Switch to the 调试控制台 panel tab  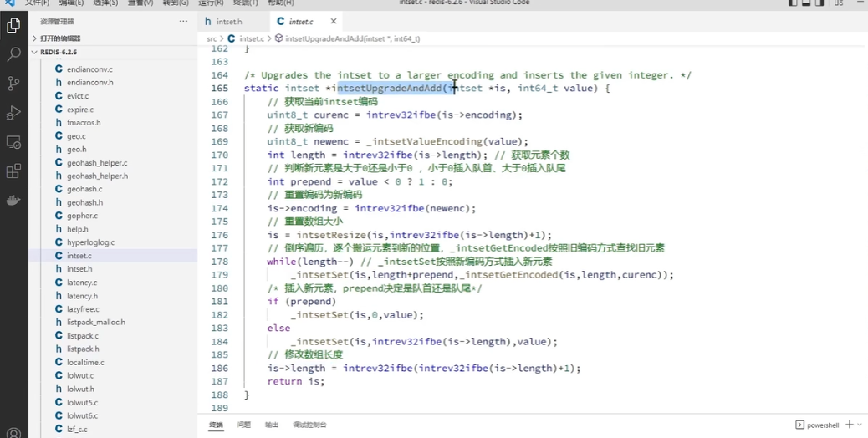[309, 425]
